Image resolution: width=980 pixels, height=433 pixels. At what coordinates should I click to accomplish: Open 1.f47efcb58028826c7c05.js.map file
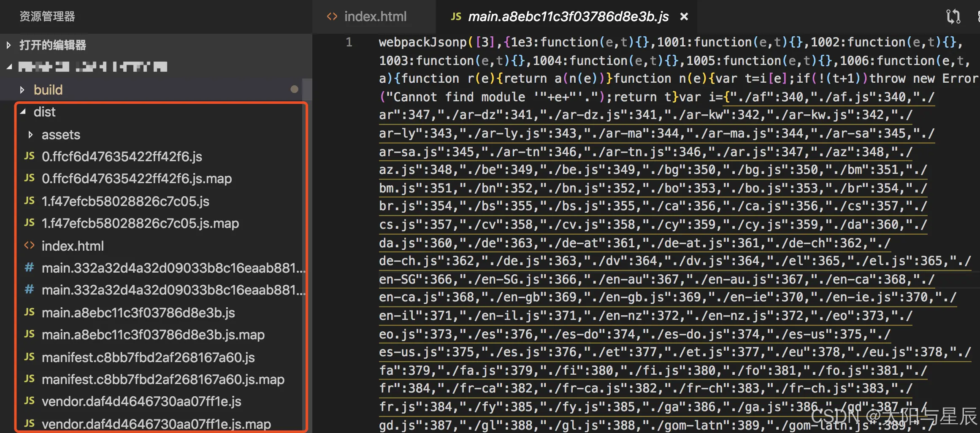140,223
